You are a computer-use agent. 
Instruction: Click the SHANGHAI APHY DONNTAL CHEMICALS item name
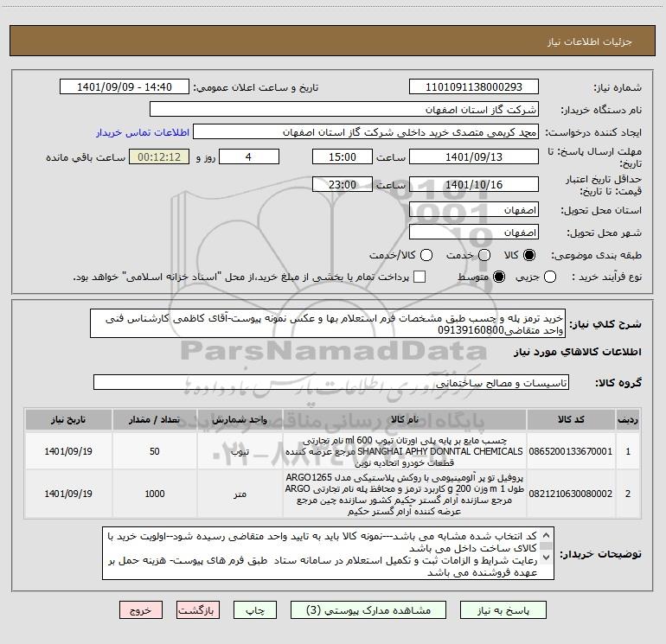405,451
